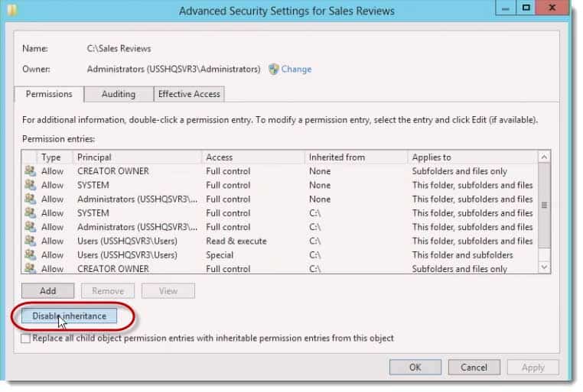The image size is (583, 392).
Task: Open the Effective Access tab
Action: coord(189,94)
